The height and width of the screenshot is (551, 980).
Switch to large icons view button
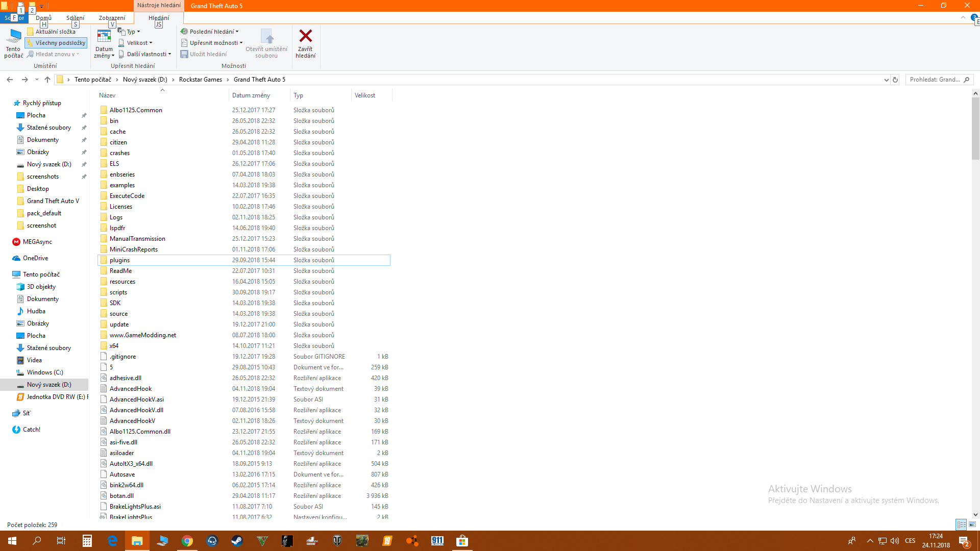point(972,524)
